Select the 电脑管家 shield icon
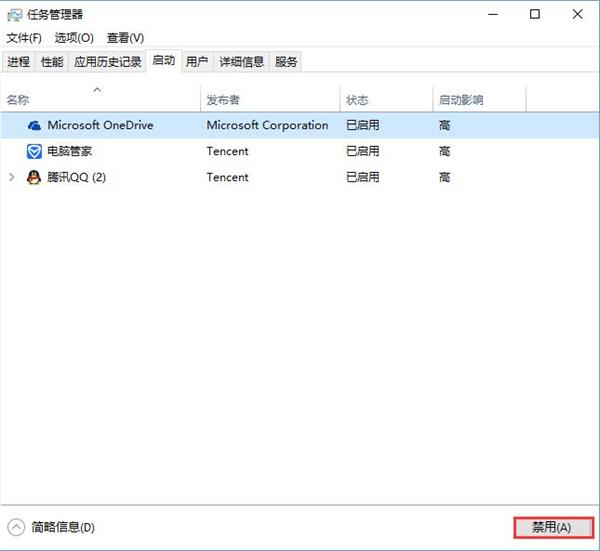Viewport: 600px width, 551px height. point(34,152)
